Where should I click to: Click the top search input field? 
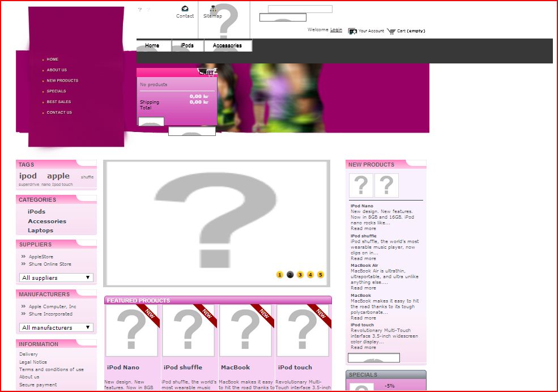click(300, 9)
